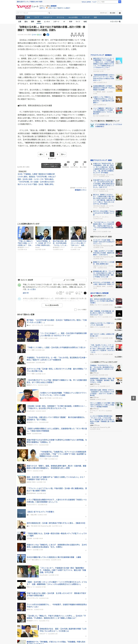Select the エンタメ category

[47, 21]
